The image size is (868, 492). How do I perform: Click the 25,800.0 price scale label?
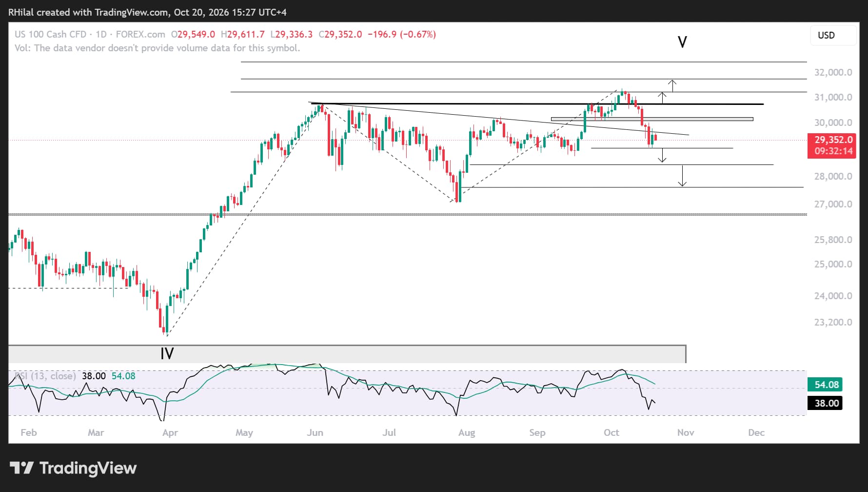click(833, 240)
